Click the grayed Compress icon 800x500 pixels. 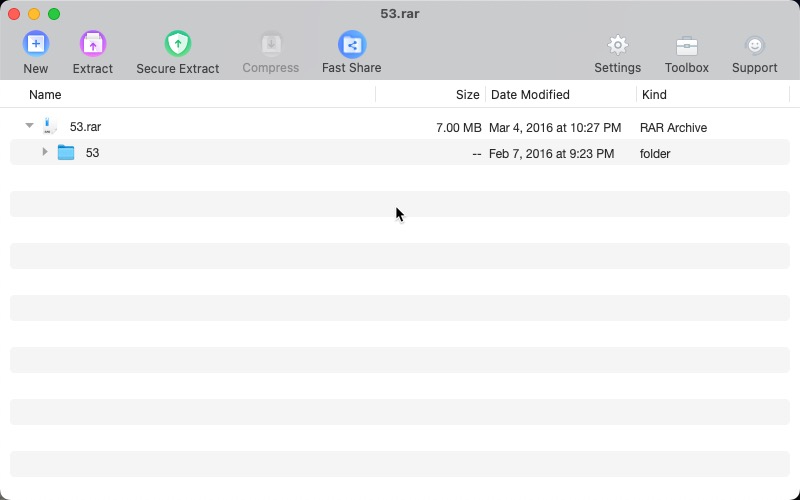271,44
